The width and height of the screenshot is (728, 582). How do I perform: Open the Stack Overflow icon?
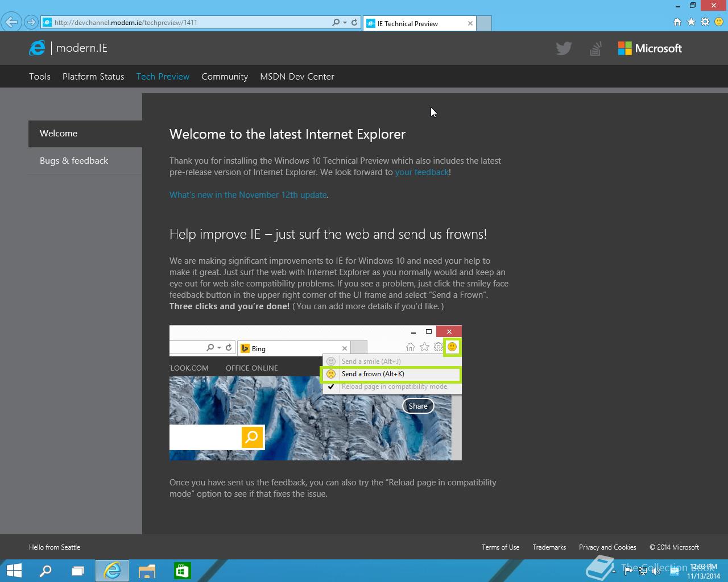(x=595, y=48)
